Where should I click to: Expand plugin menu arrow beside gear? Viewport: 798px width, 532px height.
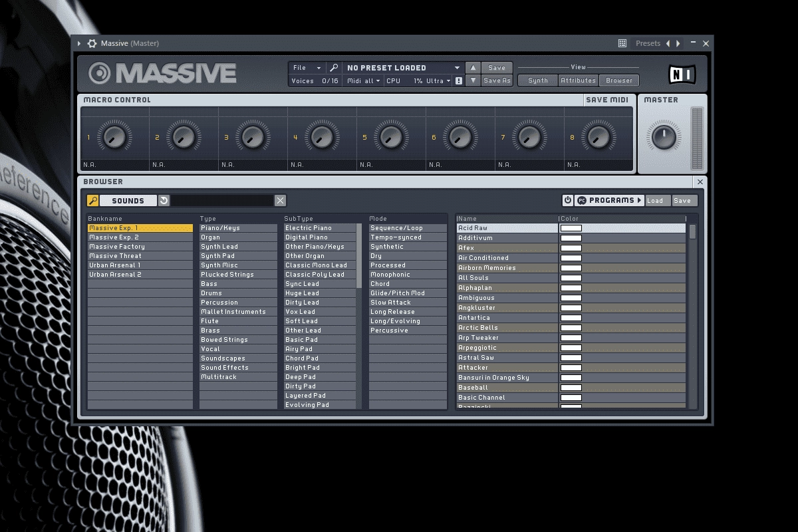79,43
